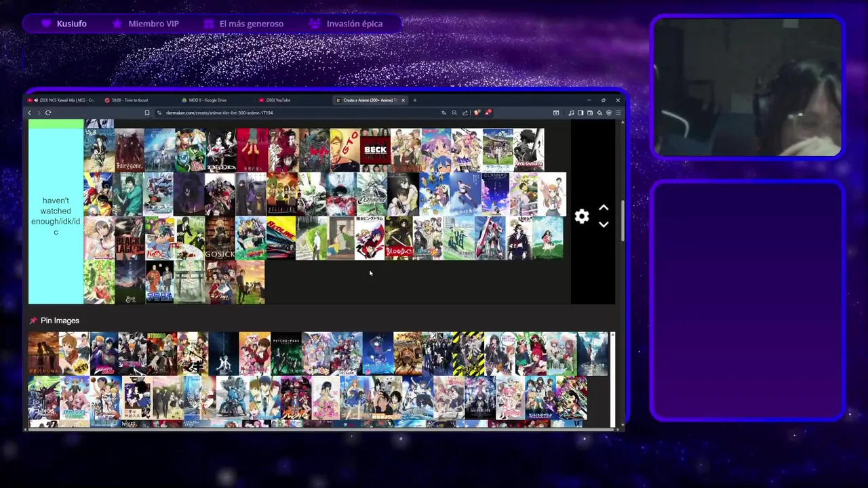Go back in the browser

click(x=29, y=113)
